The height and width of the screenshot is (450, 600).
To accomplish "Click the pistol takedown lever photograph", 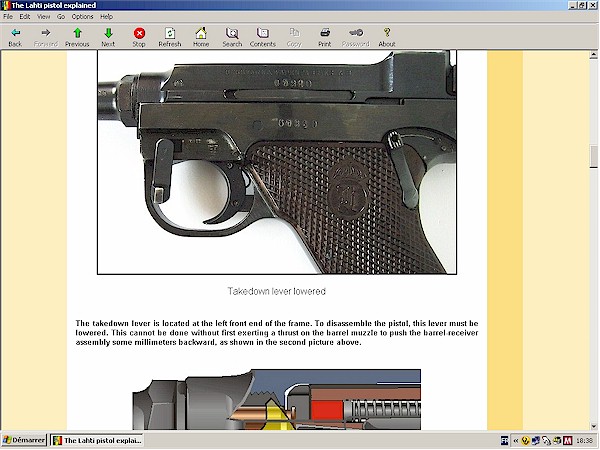I will pyautogui.click(x=277, y=162).
